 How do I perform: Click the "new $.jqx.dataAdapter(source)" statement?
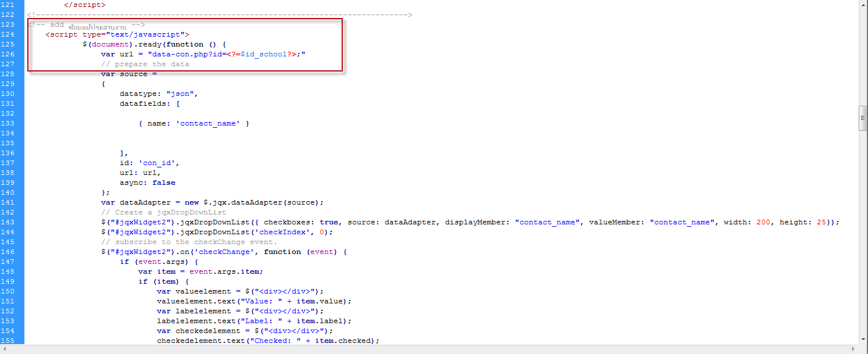[253, 202]
